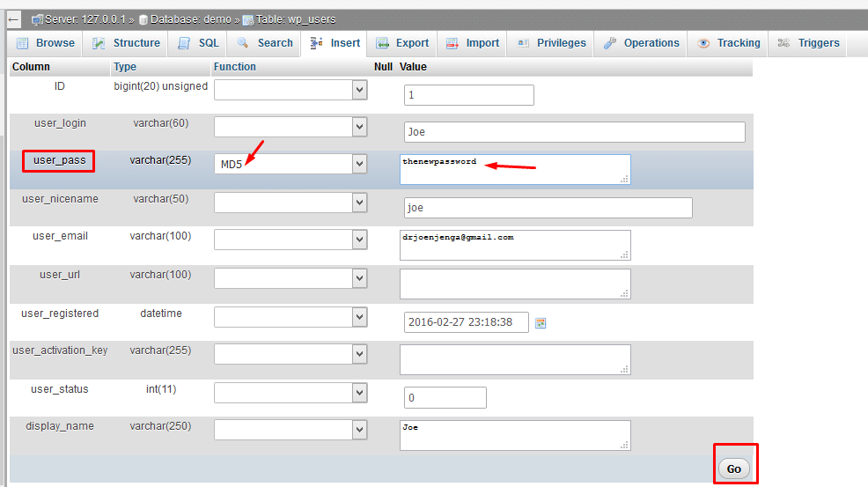
Task: Click the Import tab icon
Action: click(452, 43)
